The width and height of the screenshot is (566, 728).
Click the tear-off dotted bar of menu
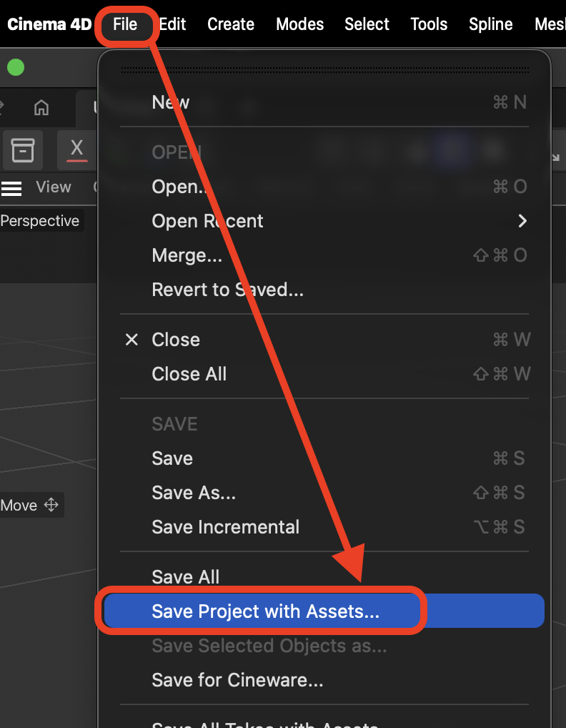324,69
